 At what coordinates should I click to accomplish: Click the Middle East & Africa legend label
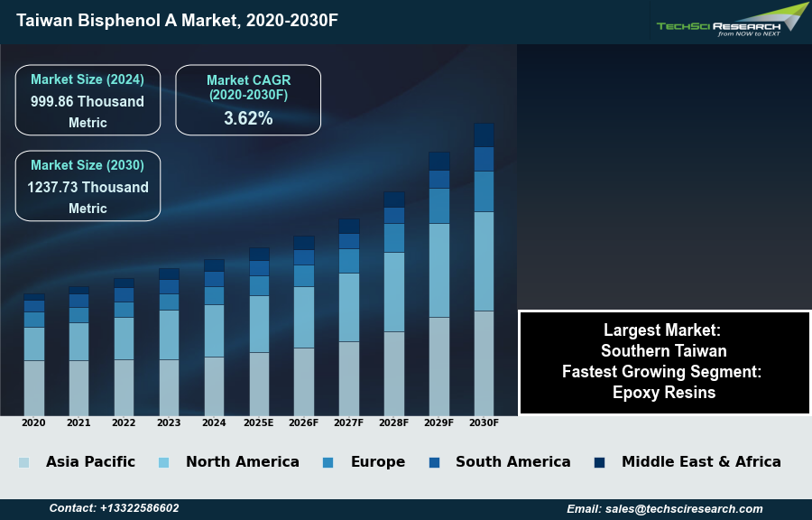pos(701,462)
